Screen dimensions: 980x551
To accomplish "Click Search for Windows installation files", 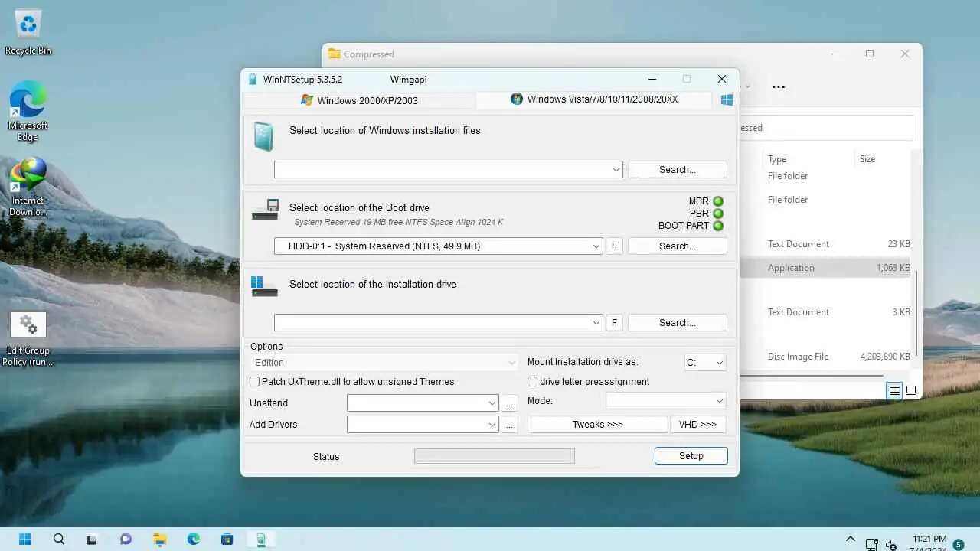I will (678, 170).
